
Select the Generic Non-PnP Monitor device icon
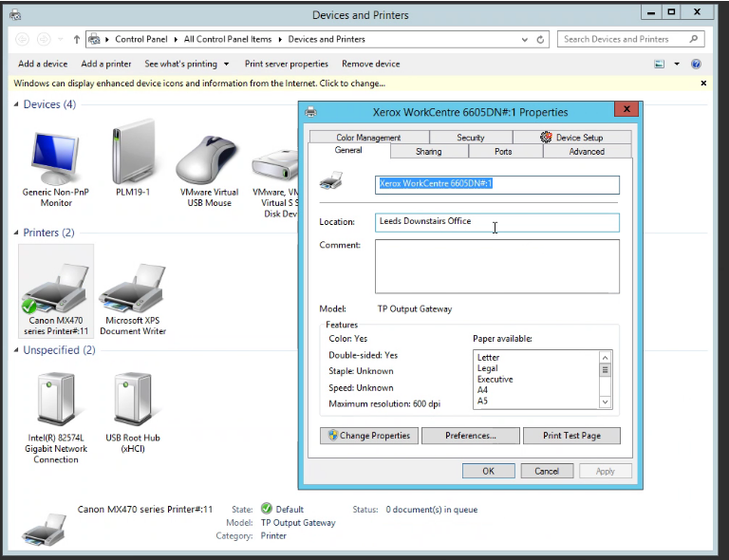(55, 159)
